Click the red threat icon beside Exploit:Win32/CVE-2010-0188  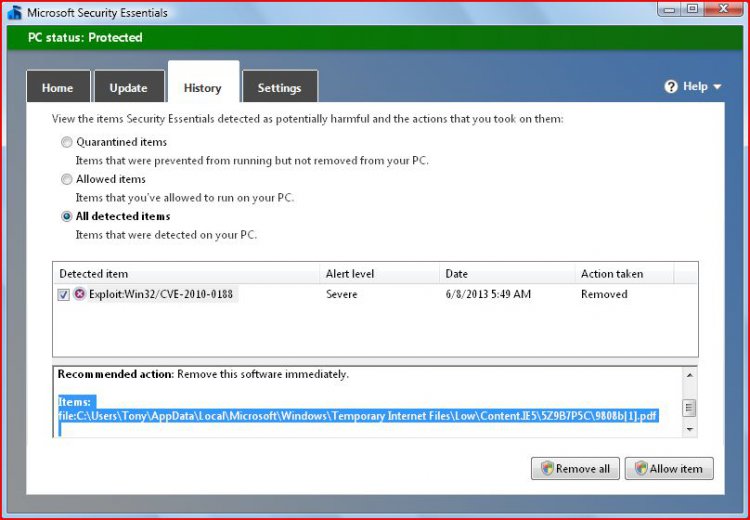tap(79, 294)
